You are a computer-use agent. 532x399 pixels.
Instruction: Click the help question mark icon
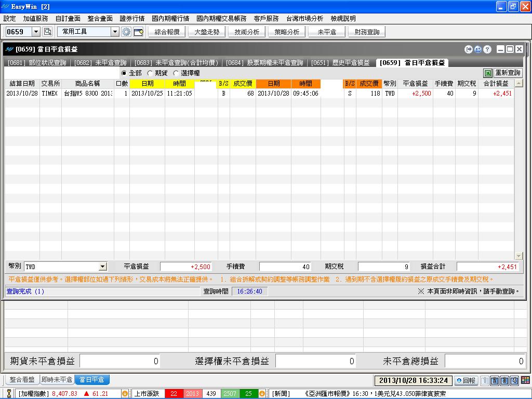coord(487,49)
